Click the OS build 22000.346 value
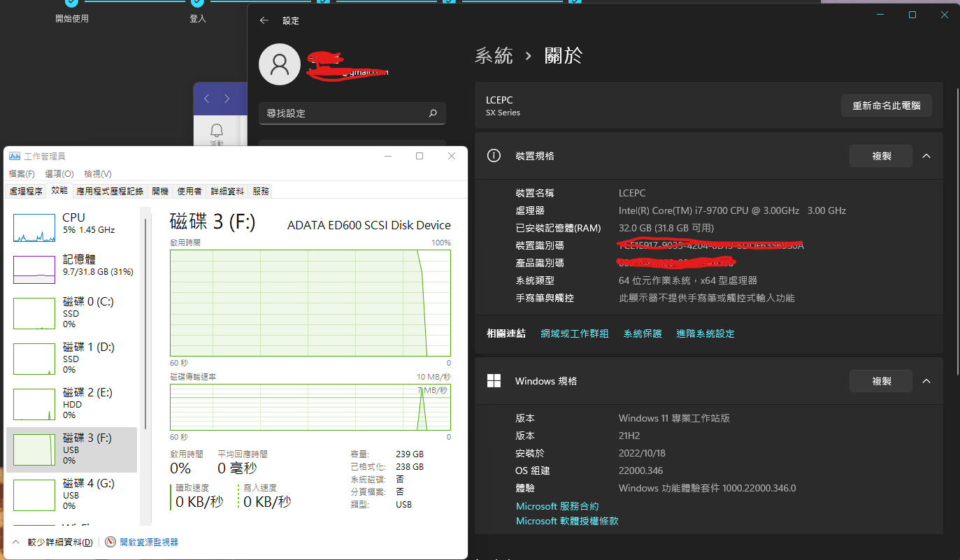Screen dimensions: 960x560 640,471
